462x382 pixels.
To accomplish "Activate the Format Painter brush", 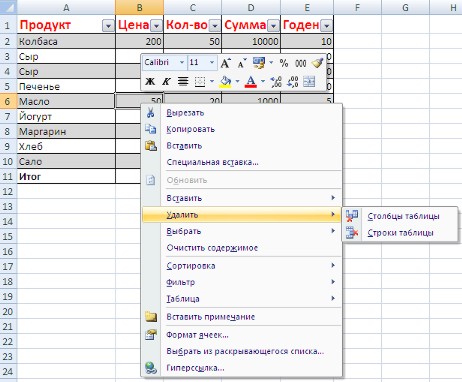I will pyautogui.click(x=317, y=63).
